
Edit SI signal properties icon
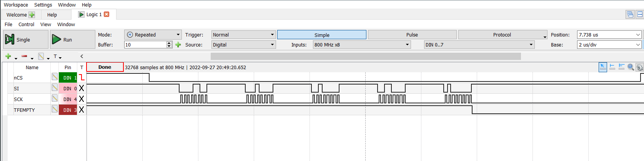[55, 88]
